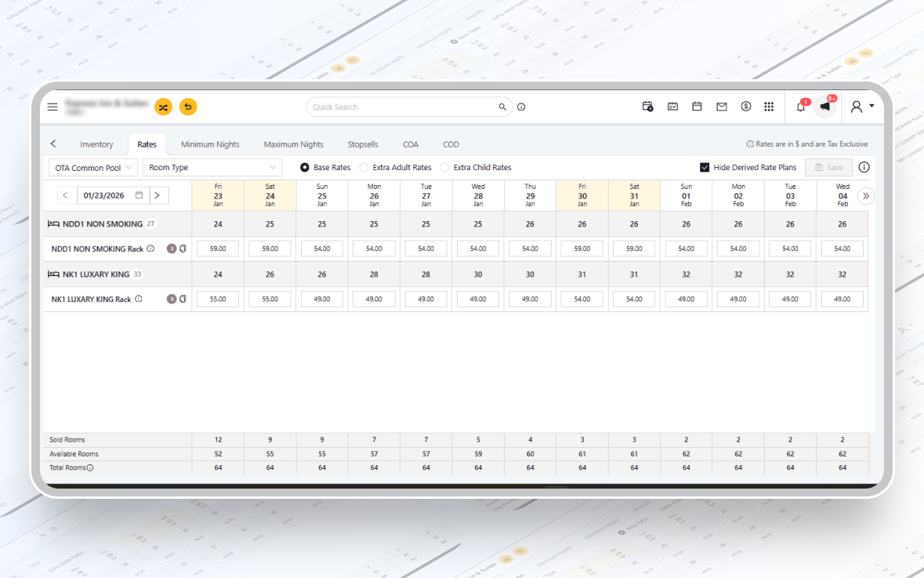Click the info icon beside Total Rooms

coord(90,467)
